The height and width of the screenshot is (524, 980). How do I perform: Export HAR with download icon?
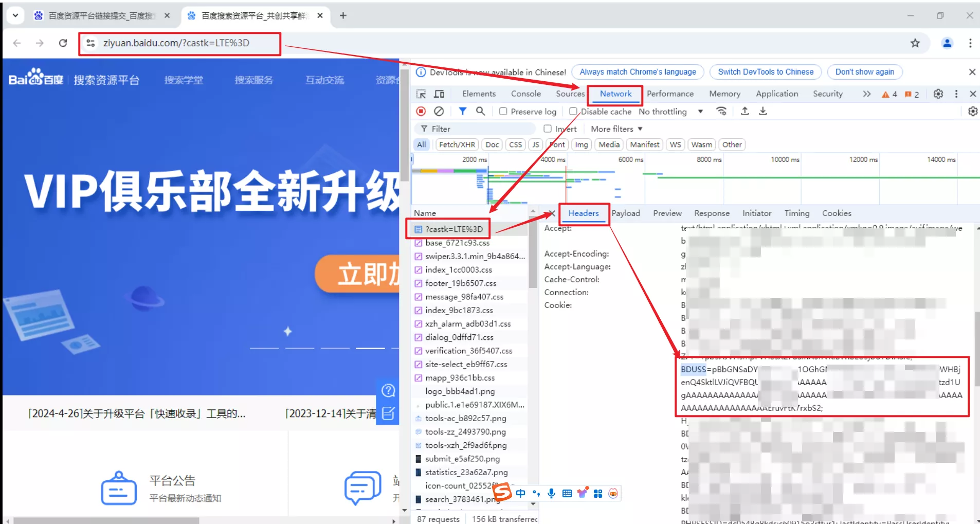(x=763, y=111)
